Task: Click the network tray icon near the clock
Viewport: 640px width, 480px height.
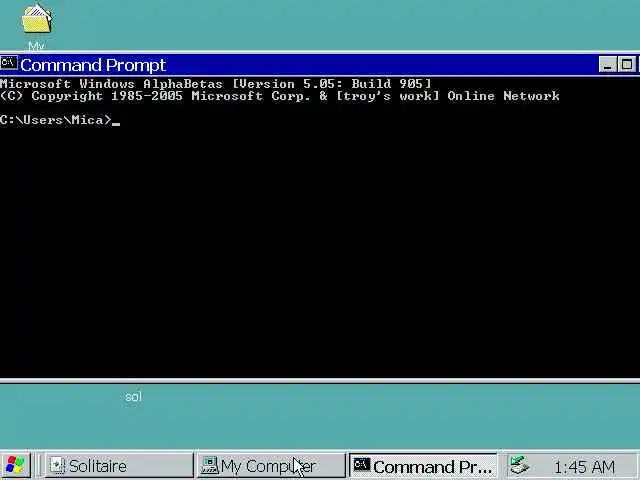Action: [x=519, y=465]
